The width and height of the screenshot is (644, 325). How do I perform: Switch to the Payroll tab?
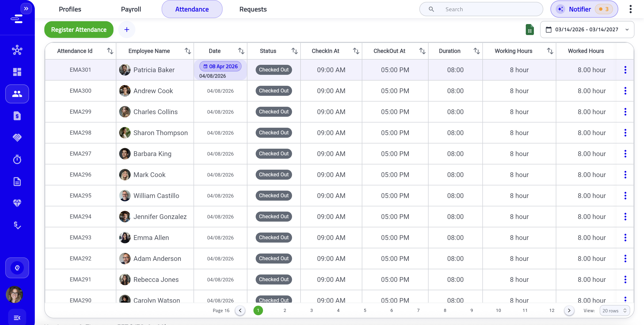131,9
